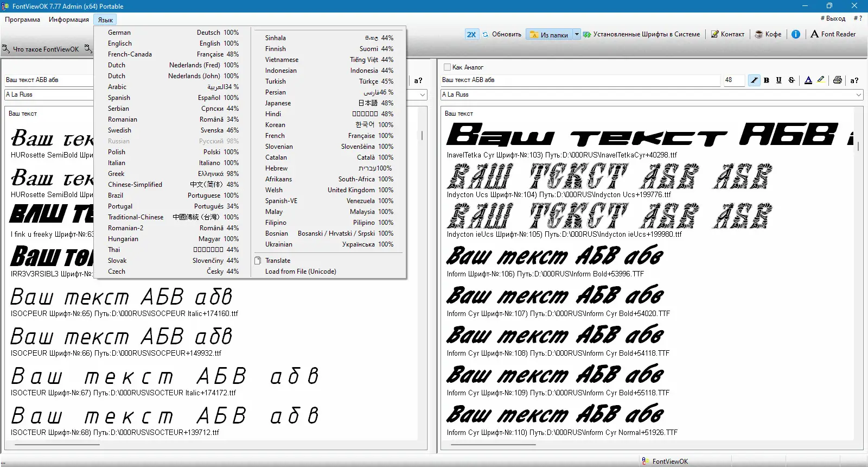The image size is (868, 467).
Task: Choose French-Canada language entry
Action: (x=173, y=54)
